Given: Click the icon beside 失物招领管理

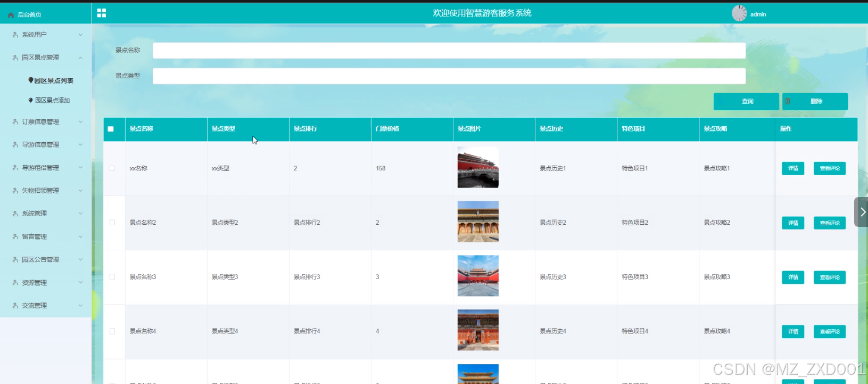Looking at the screenshot, I should [15, 191].
